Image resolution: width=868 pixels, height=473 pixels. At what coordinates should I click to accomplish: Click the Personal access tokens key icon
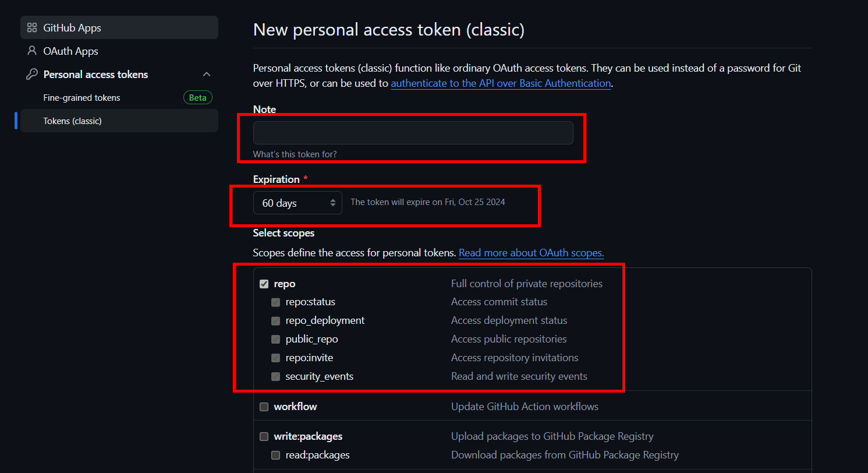click(32, 75)
